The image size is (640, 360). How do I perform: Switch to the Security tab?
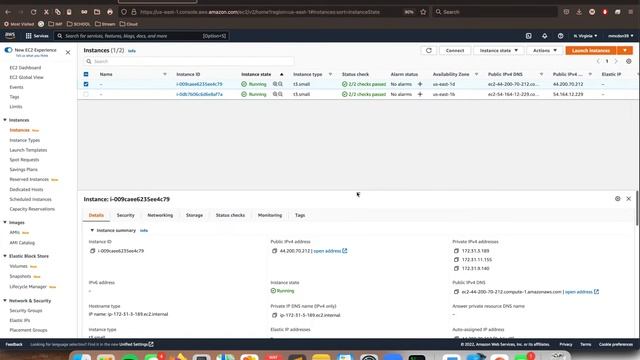(x=125, y=215)
